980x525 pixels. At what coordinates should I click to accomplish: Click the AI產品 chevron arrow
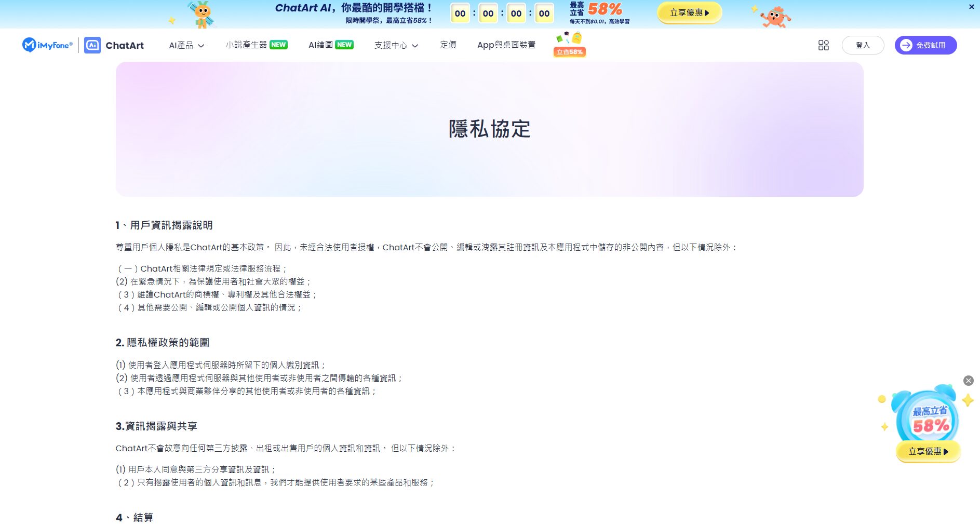(201, 46)
